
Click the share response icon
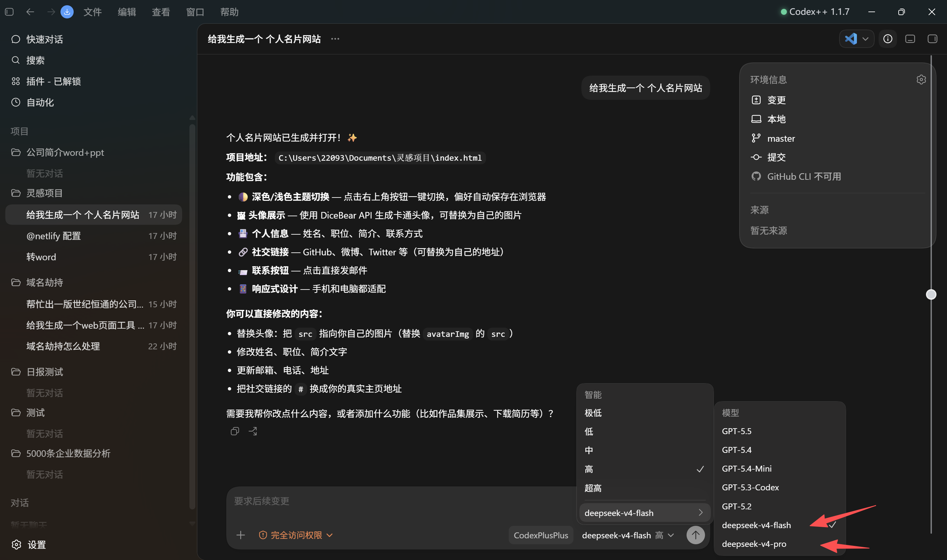(x=253, y=431)
